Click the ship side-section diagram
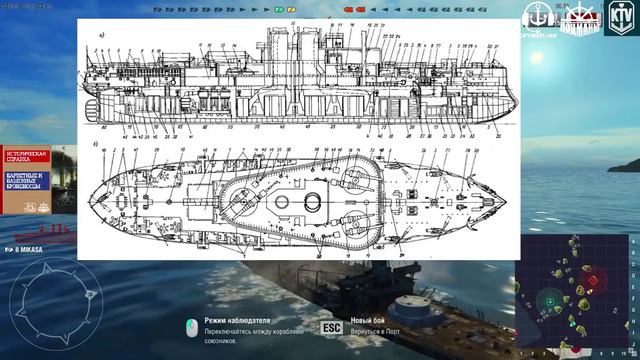Image resolution: width=640 pixels, height=360 pixels. (x=298, y=81)
